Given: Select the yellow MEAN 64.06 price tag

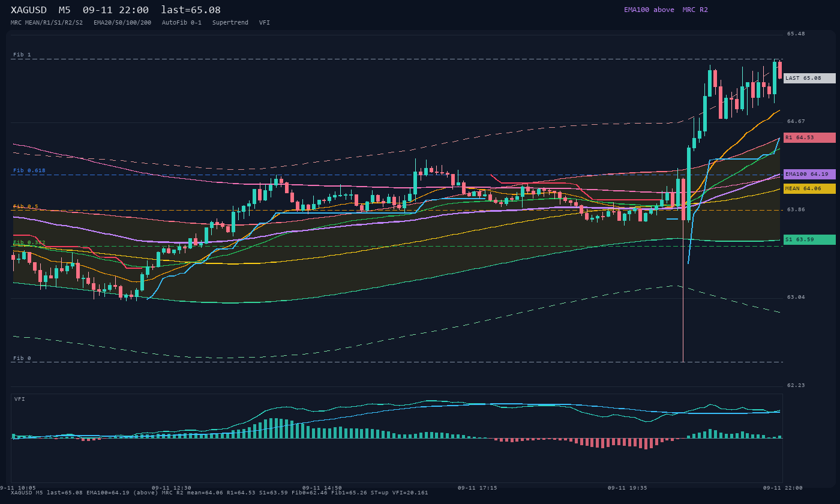Looking at the screenshot, I should tap(809, 188).
